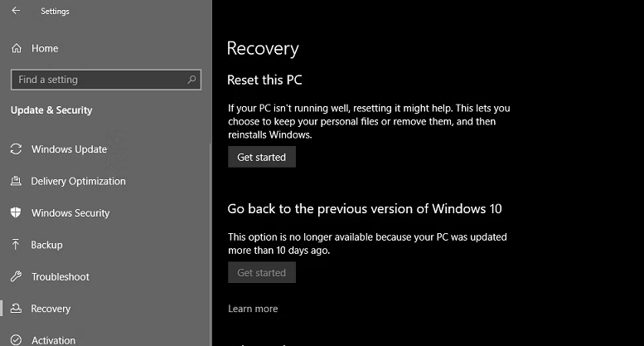Viewport: 644px width, 346px height.
Task: Click the Home house icon
Action: click(16, 48)
